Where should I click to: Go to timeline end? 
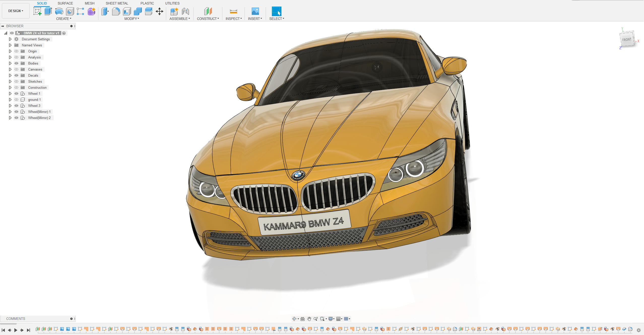tap(28, 330)
